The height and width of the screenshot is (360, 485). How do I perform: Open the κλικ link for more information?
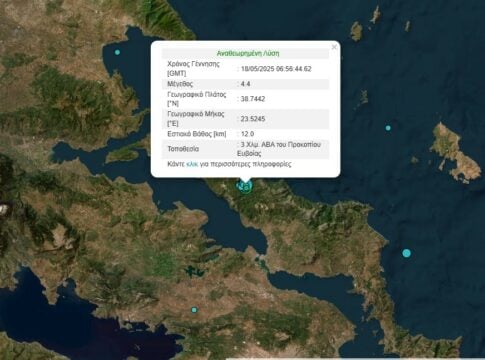192,164
